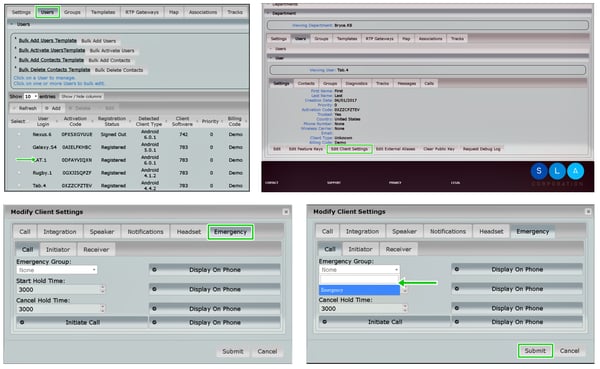
Task: Click the Clear Public Key button
Action: 439,149
